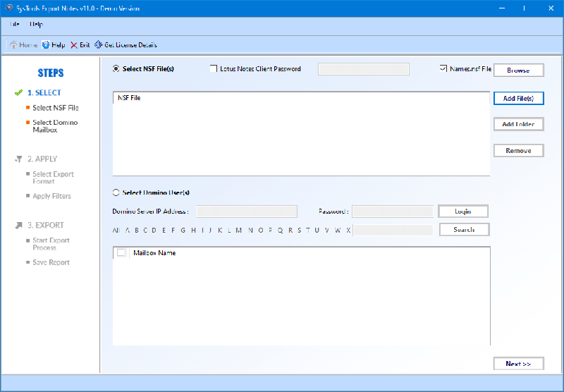Click the Browse button

pos(518,70)
